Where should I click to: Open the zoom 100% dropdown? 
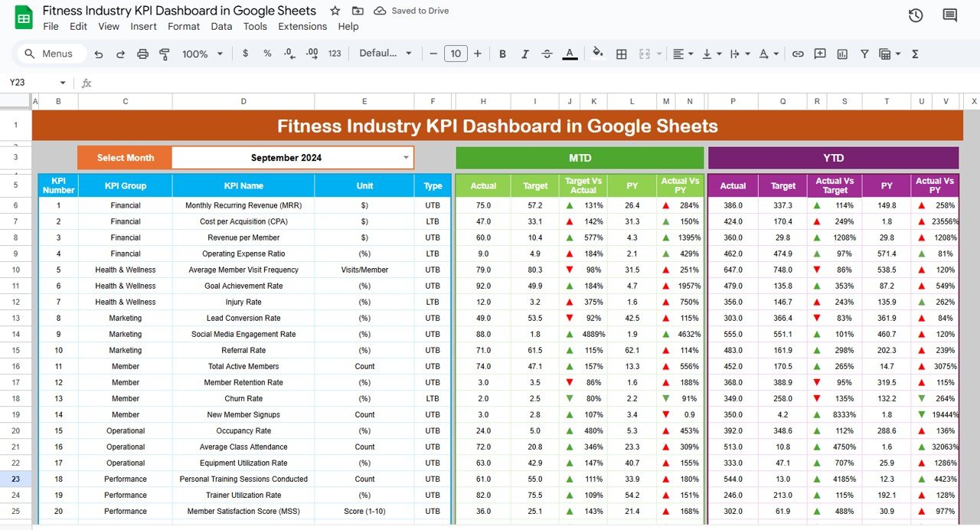point(203,54)
